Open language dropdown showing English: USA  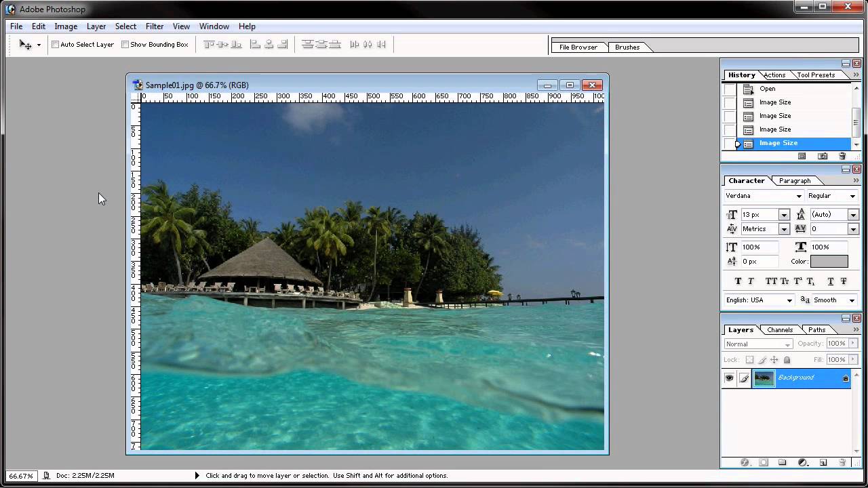pos(759,300)
